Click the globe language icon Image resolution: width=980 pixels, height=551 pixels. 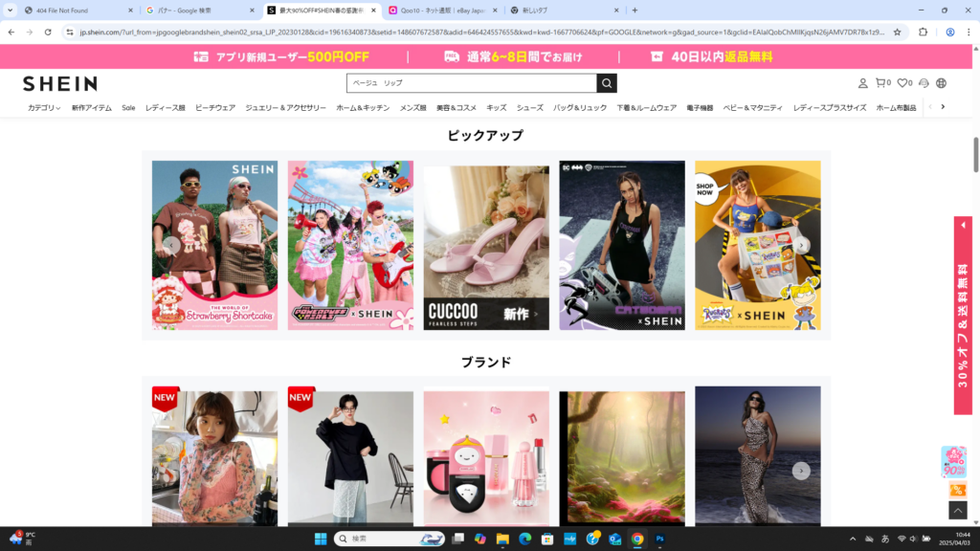tap(942, 83)
